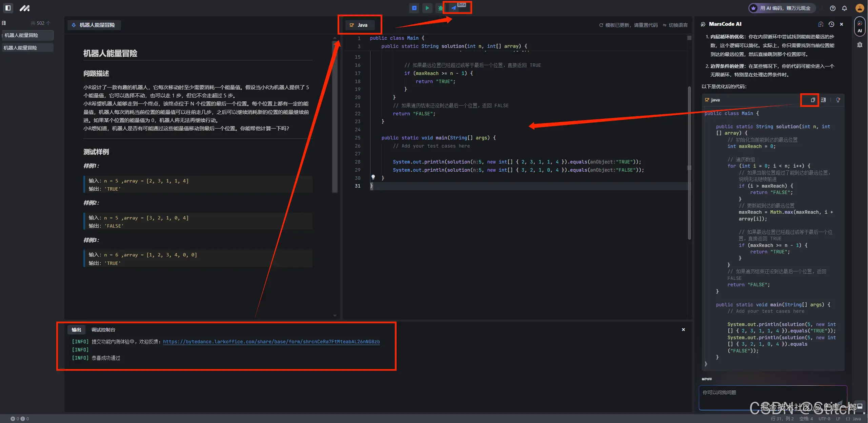Click the lightbulb hint on line 30
This screenshot has width=868, height=423.
coord(373,177)
